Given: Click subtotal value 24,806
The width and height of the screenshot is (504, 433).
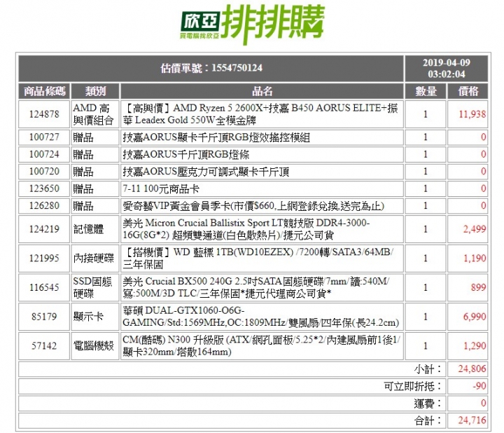Looking at the screenshot, I should tap(472, 369).
